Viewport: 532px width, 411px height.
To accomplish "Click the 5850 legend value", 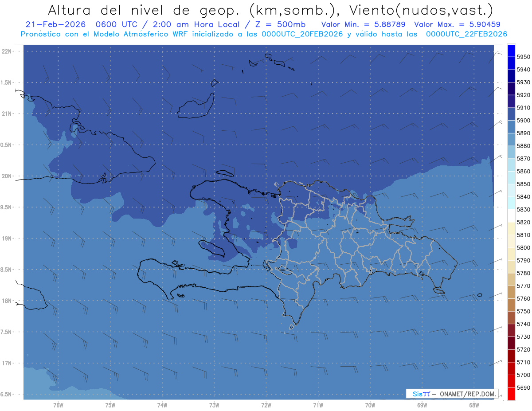I will (523, 184).
